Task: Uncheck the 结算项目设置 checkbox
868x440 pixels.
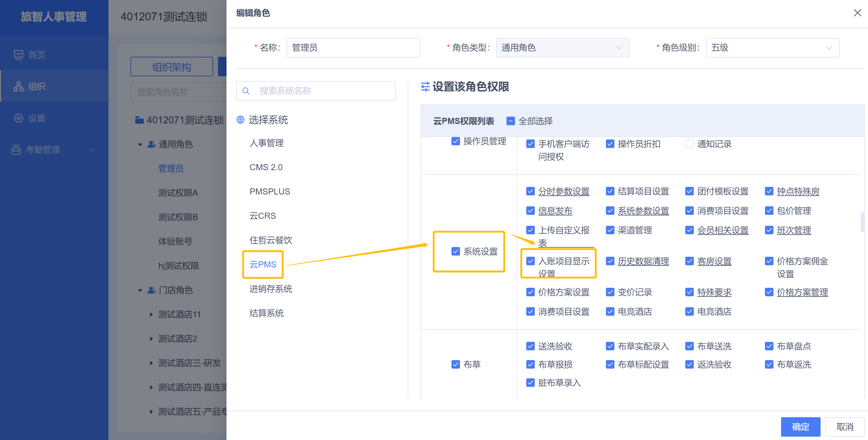Action: tap(610, 191)
